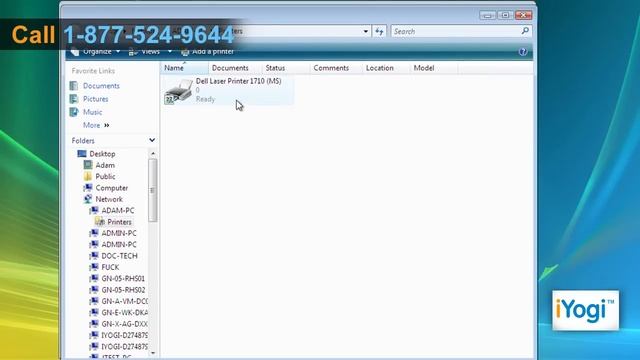The height and width of the screenshot is (360, 640).
Task: Click the Pictures favorite link icon
Action: (x=74, y=99)
